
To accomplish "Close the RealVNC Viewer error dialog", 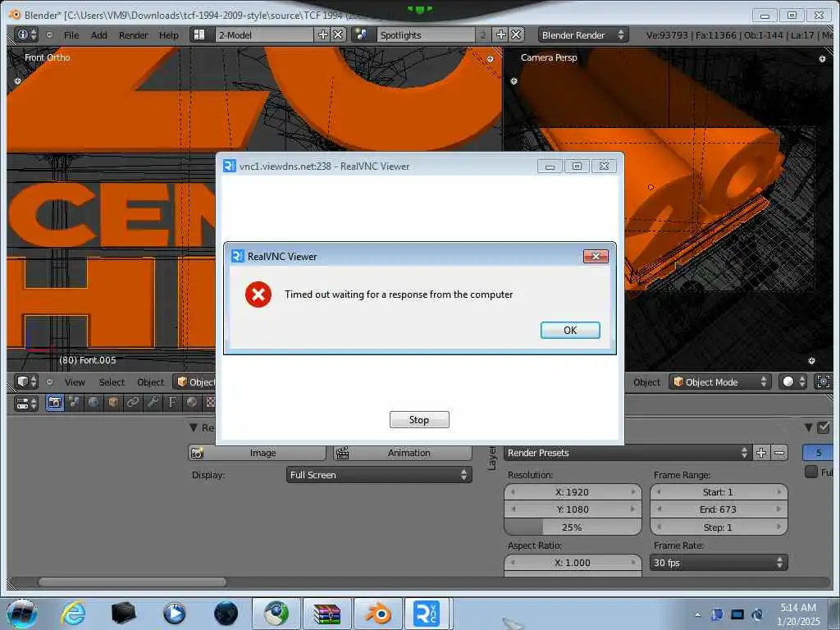I will pyautogui.click(x=596, y=257).
